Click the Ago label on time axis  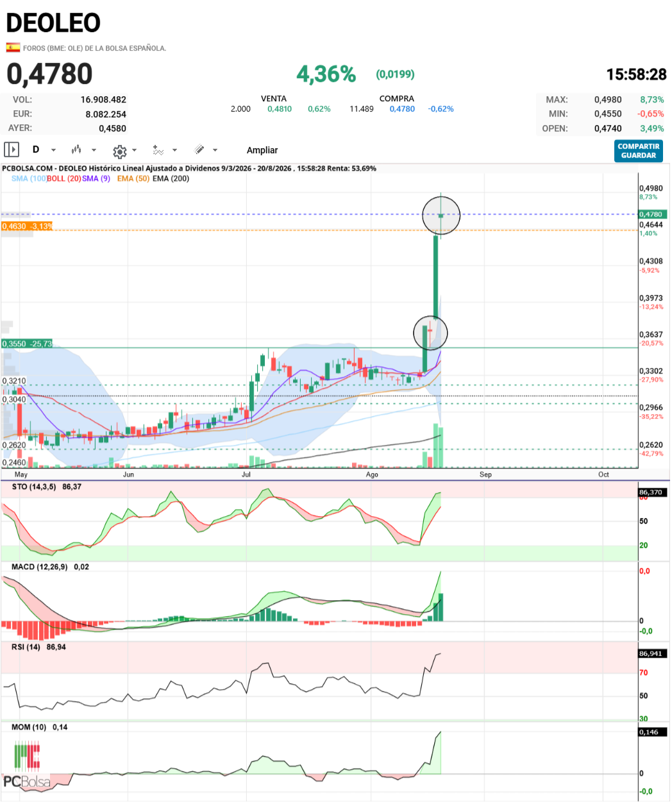pos(372,475)
